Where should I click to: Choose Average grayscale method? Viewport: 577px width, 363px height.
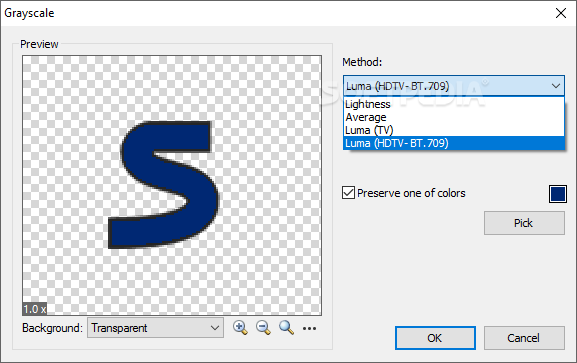point(454,117)
